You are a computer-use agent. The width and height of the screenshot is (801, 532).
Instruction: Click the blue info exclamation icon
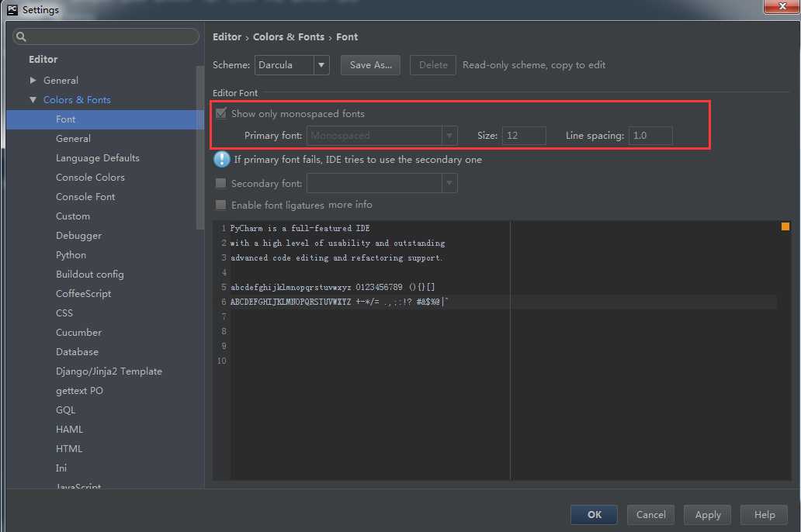[222, 159]
